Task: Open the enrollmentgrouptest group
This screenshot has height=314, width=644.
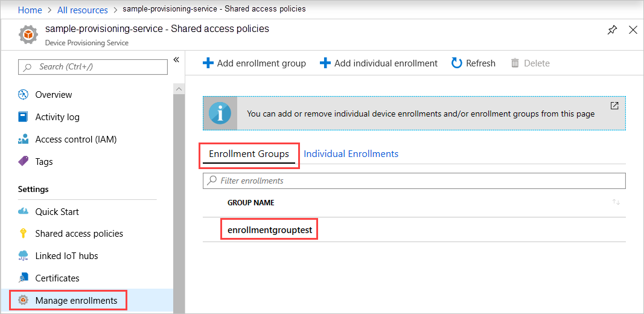Action: pyautogui.click(x=269, y=231)
